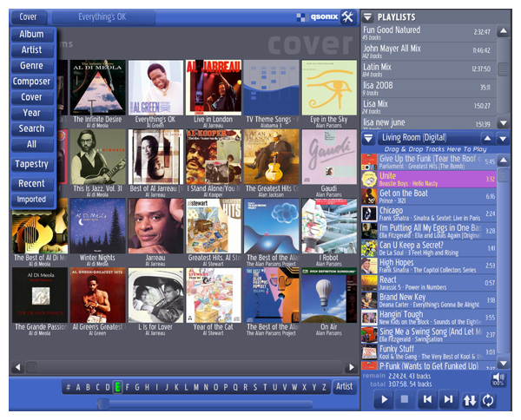The image size is (521, 420).
Task: Open the Gaudi album cover
Action: (x=329, y=157)
